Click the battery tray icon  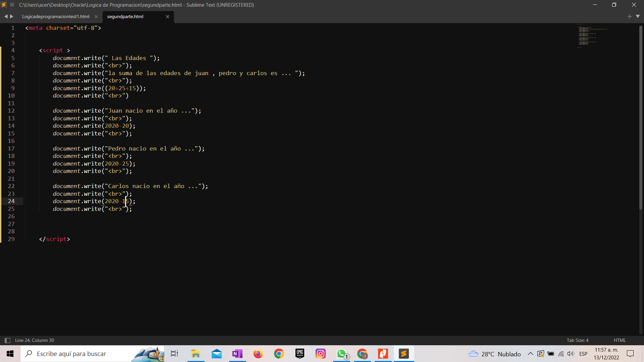click(x=551, y=354)
